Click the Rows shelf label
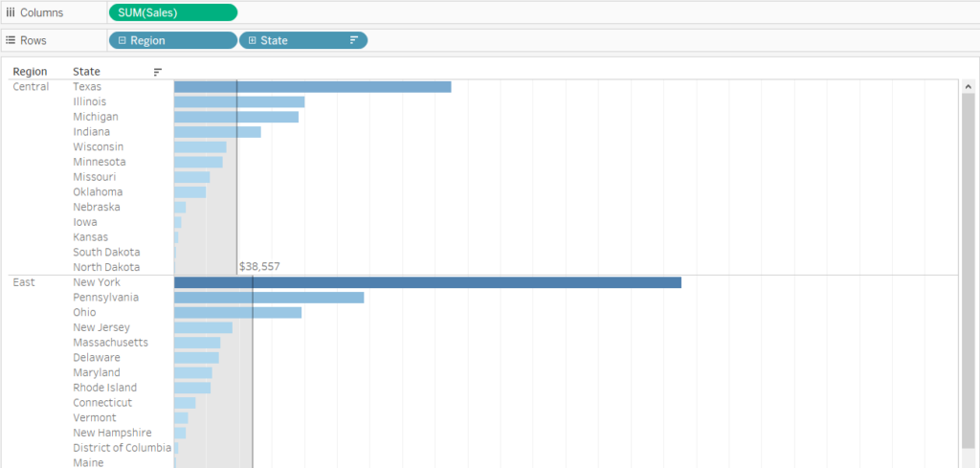 (33, 40)
